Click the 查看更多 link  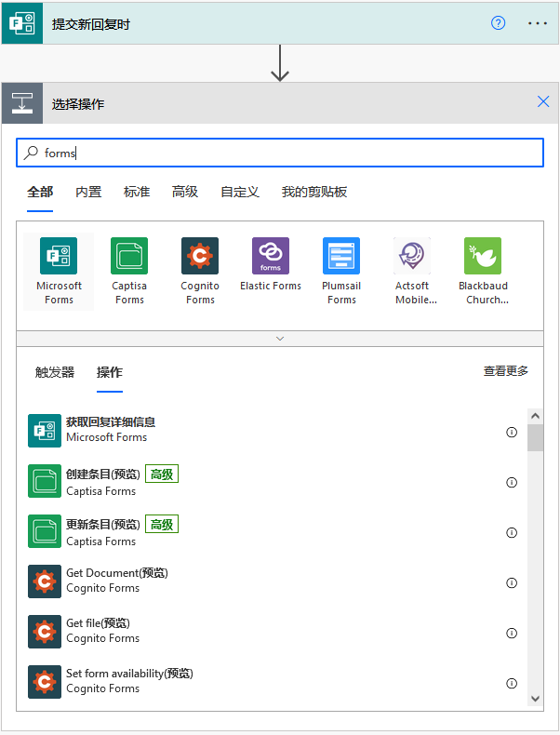tap(506, 371)
